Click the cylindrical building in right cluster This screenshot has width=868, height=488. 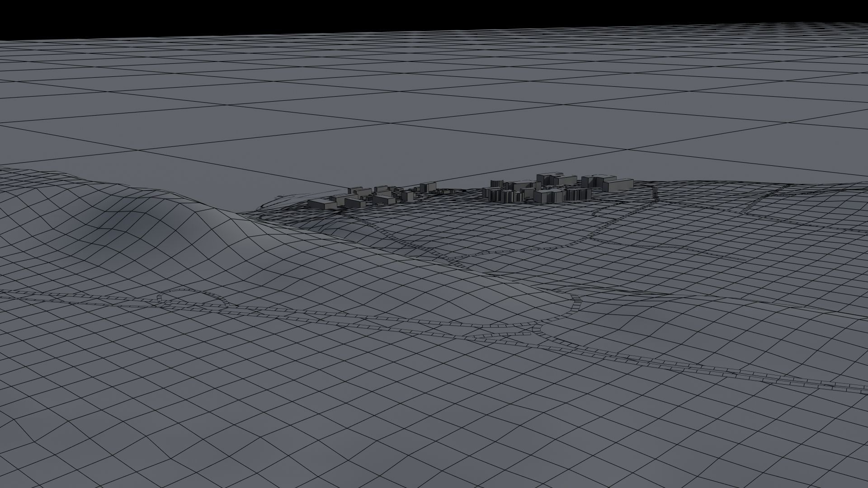[495, 184]
